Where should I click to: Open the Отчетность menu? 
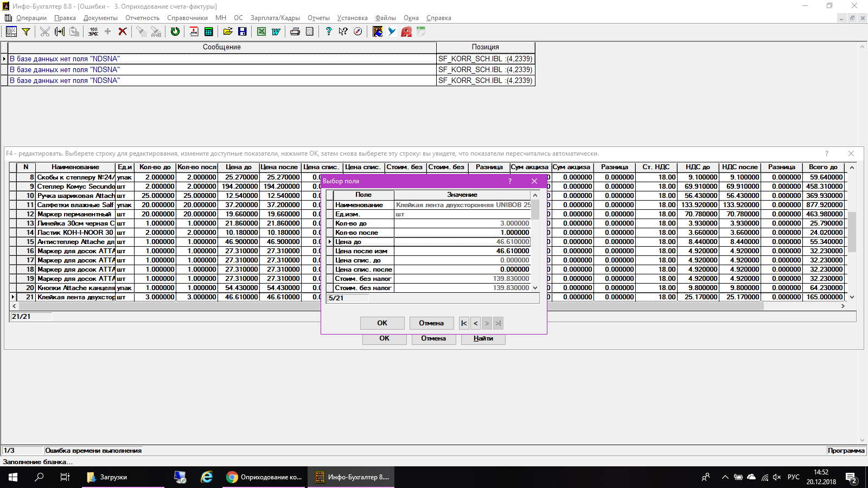coord(142,18)
